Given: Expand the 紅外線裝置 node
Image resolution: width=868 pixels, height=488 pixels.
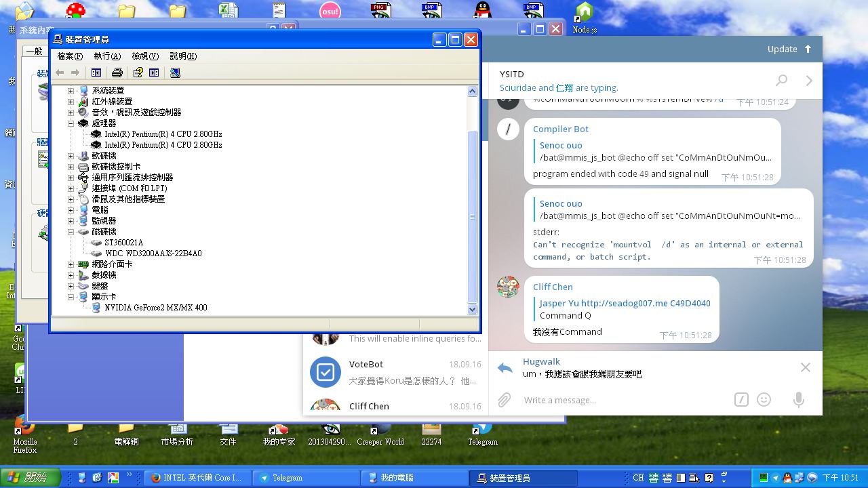Looking at the screenshot, I should tap(71, 102).
